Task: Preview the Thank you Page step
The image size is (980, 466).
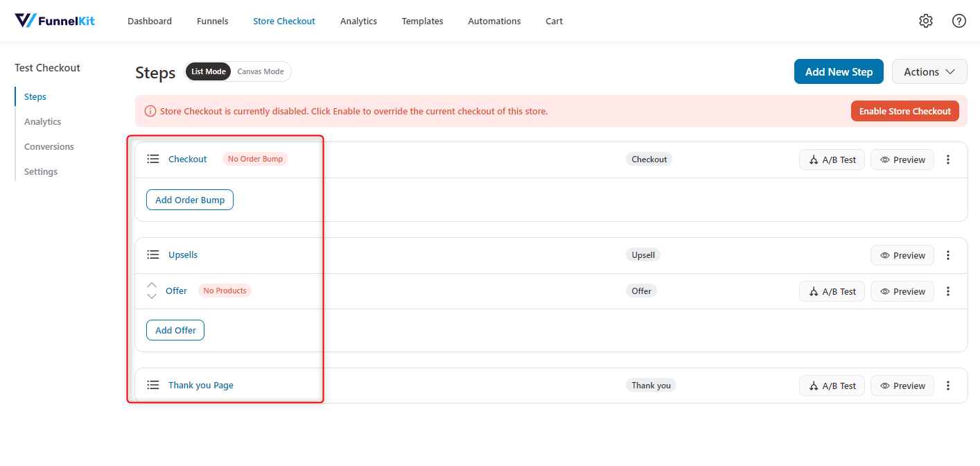Action: (x=902, y=386)
